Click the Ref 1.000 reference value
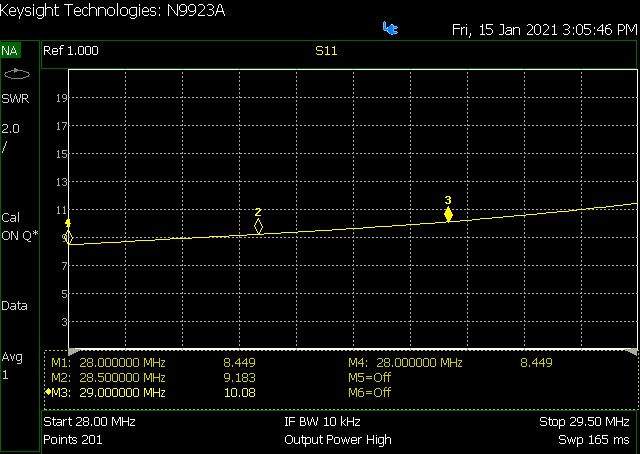The width and height of the screenshot is (640, 454). pyautogui.click(x=71, y=51)
